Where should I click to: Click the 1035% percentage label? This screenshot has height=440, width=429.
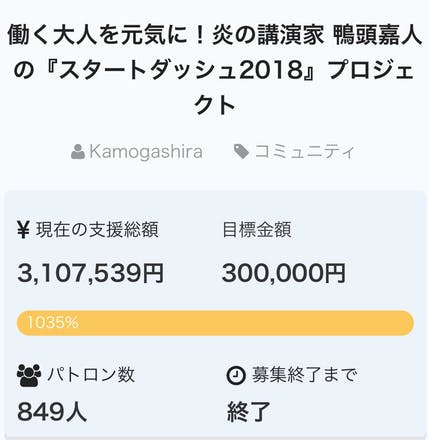[x=53, y=323]
